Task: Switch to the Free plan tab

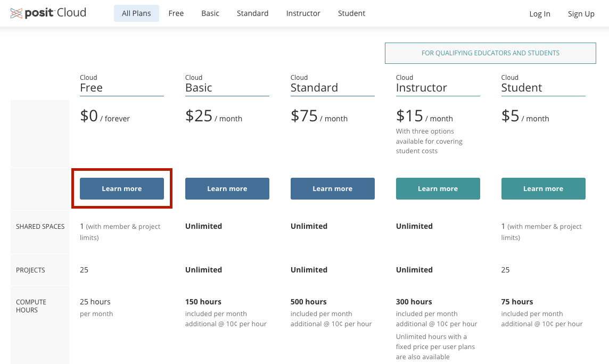Action: coord(176,13)
